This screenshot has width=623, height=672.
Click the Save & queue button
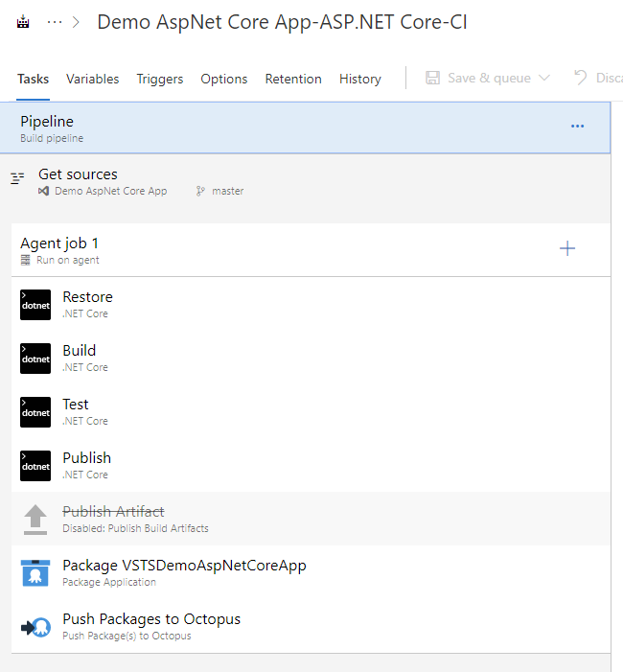coord(488,78)
